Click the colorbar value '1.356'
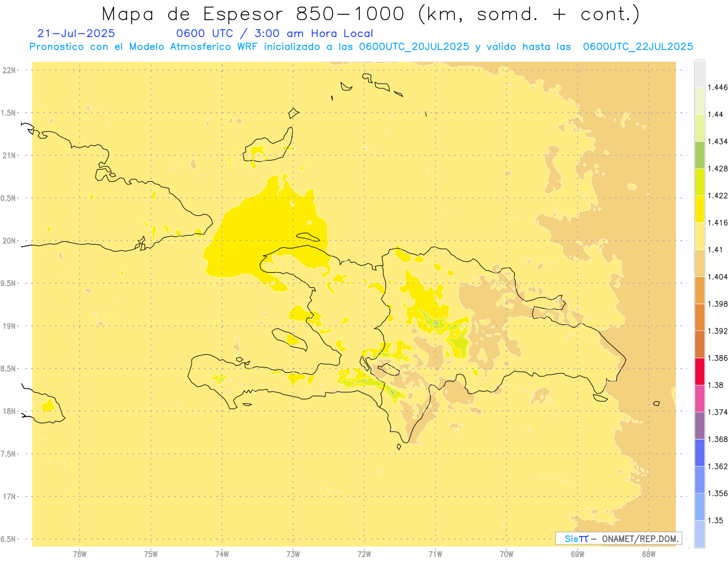This screenshot has height=562, width=728. (x=717, y=493)
